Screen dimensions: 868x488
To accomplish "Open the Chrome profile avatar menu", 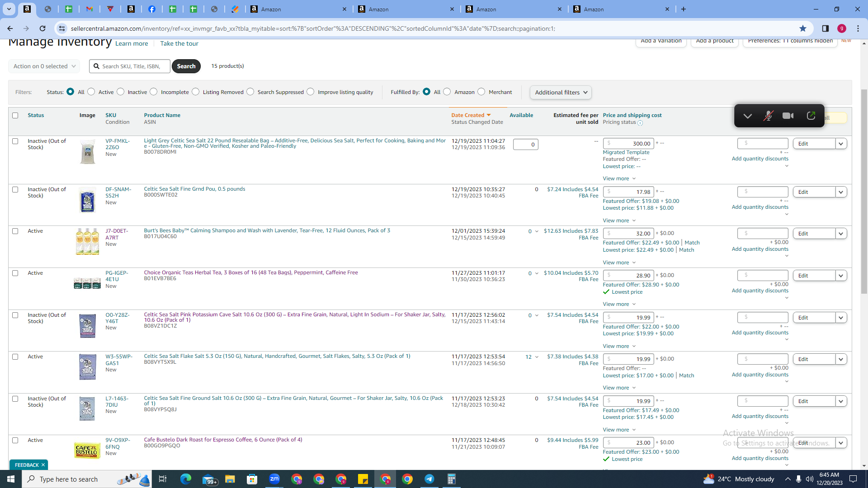I will point(842,28).
